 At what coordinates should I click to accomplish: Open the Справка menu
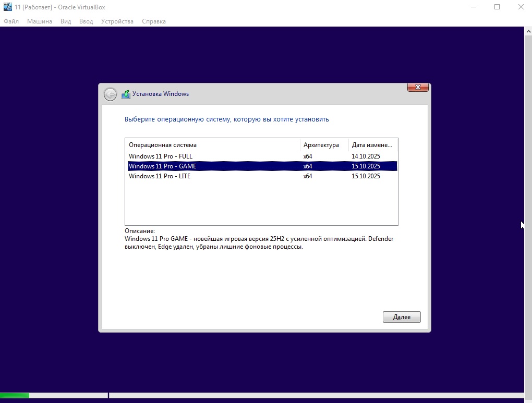154,21
